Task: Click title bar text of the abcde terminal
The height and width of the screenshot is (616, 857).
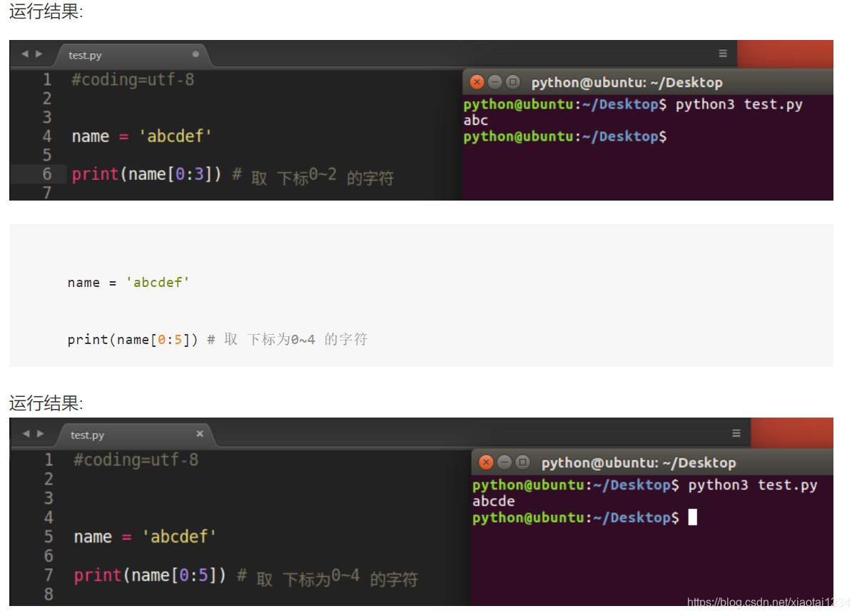Action: coord(639,463)
